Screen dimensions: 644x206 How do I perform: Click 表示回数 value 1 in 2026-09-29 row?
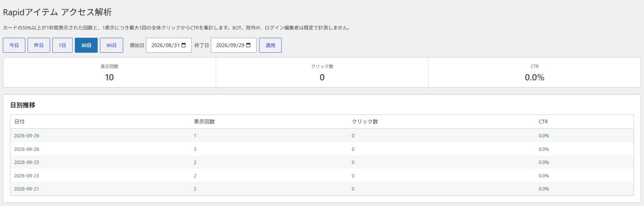click(x=195, y=136)
